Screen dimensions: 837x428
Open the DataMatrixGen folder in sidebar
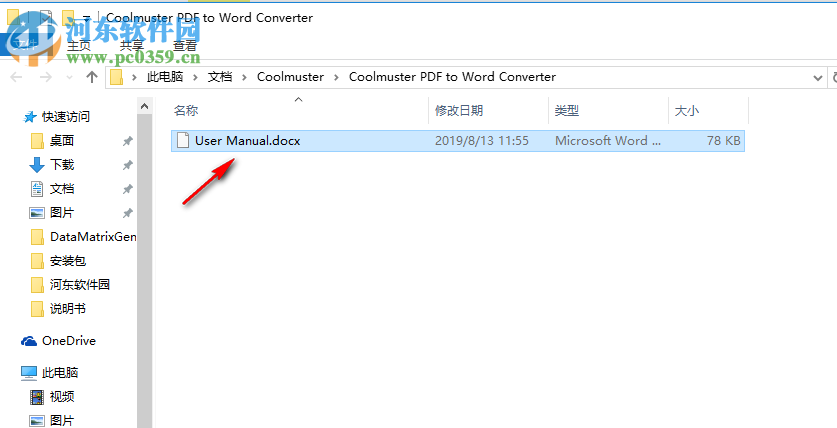pos(93,236)
